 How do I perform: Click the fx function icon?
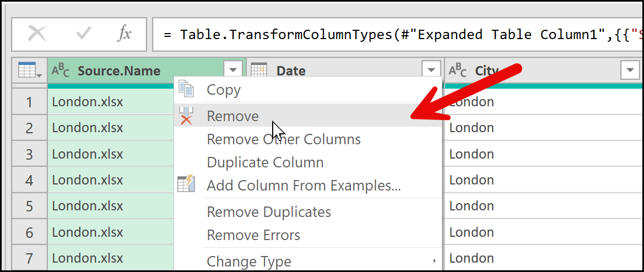tap(125, 34)
